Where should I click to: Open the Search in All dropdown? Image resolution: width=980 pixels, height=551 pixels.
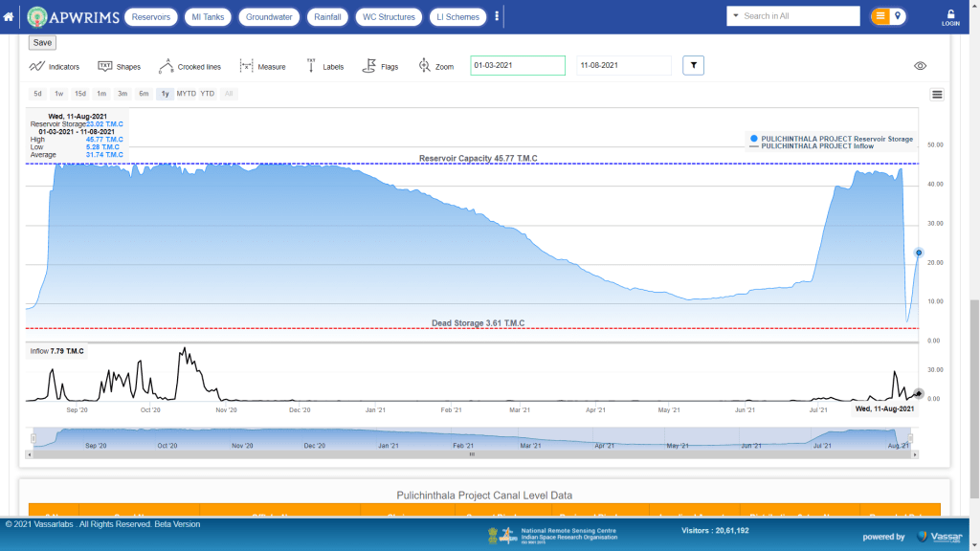(792, 16)
